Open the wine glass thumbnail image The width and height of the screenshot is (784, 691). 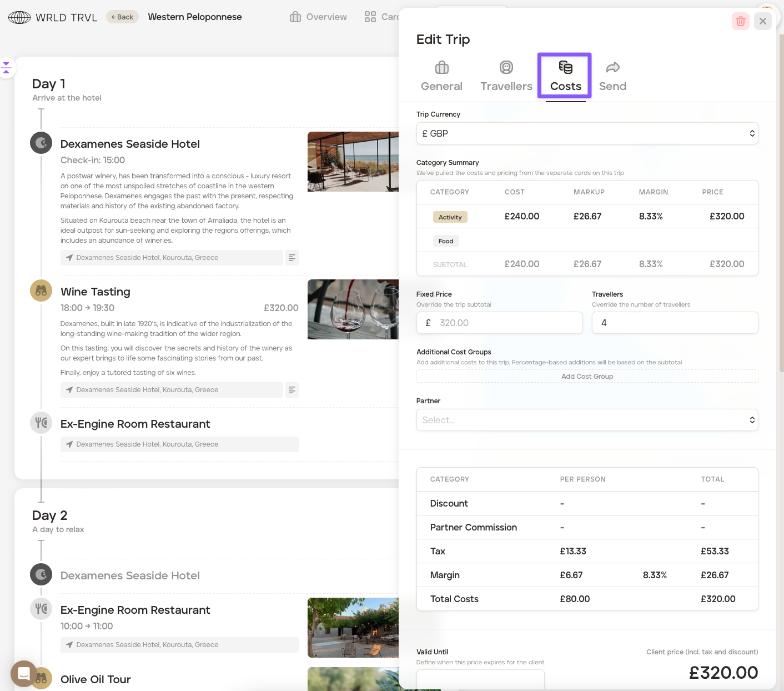(x=353, y=309)
